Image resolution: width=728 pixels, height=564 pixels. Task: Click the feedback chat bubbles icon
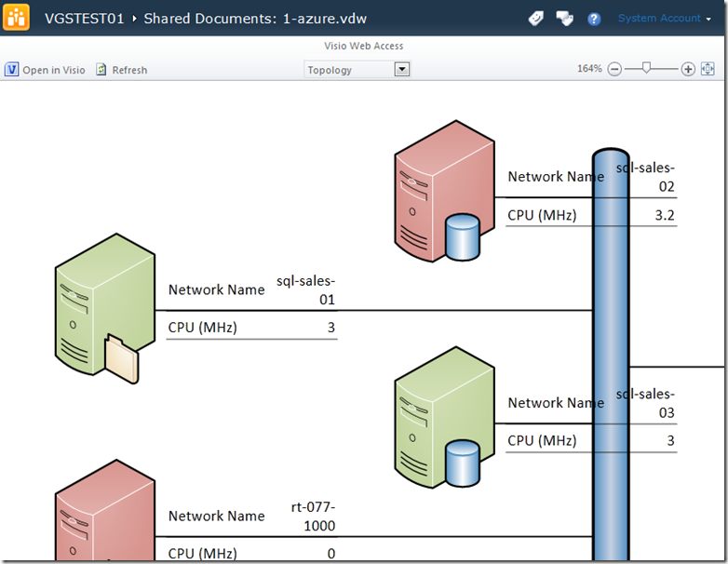tap(564, 19)
